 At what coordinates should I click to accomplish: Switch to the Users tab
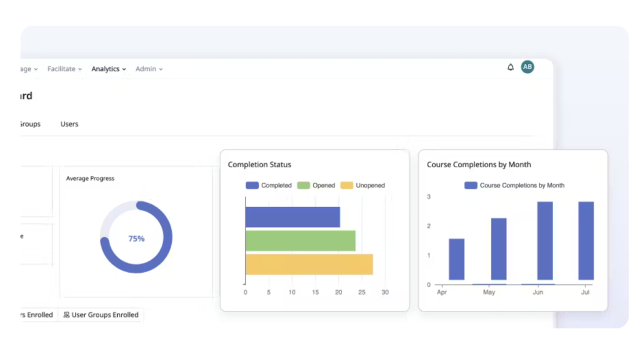(69, 124)
